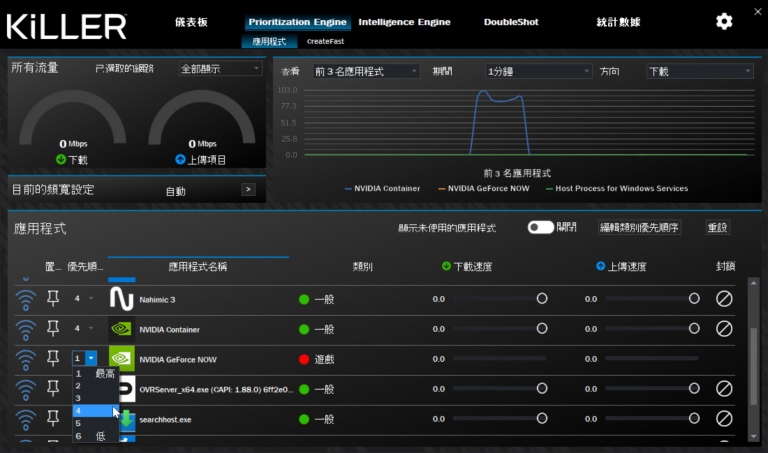The image size is (768, 453).
Task: Click blue upload arrow beside 上傳項目 gauge
Action: coord(180,159)
